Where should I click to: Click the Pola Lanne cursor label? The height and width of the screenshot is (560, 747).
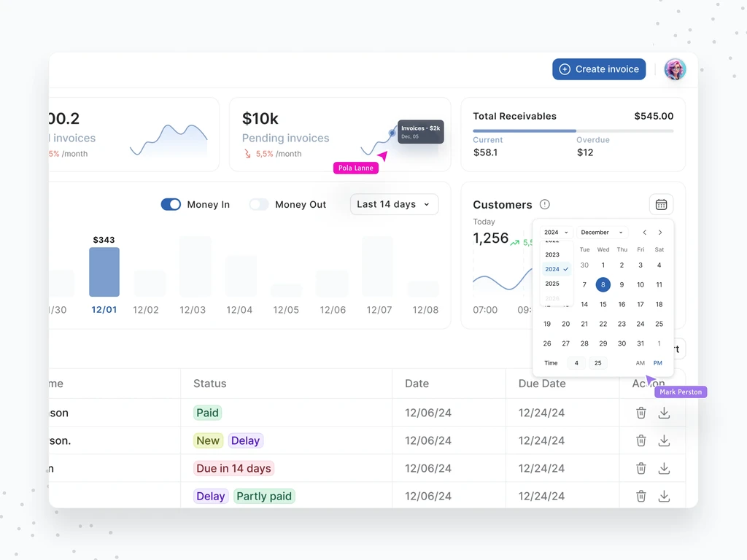click(x=356, y=168)
